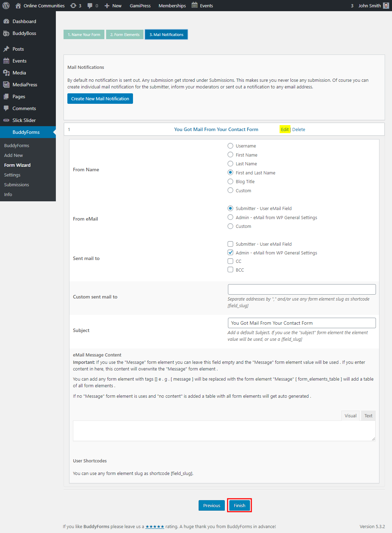This screenshot has height=533, width=392.
Task: Check Submitter - User eMail Field for sent mail
Action: 230,244
